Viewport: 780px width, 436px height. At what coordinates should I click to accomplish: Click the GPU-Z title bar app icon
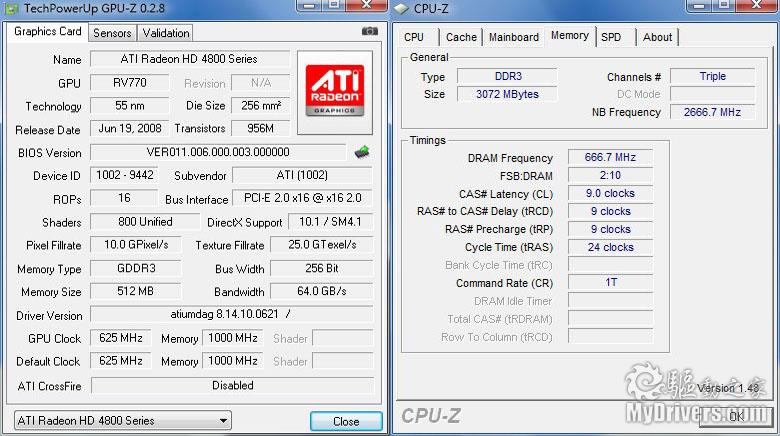[11, 8]
